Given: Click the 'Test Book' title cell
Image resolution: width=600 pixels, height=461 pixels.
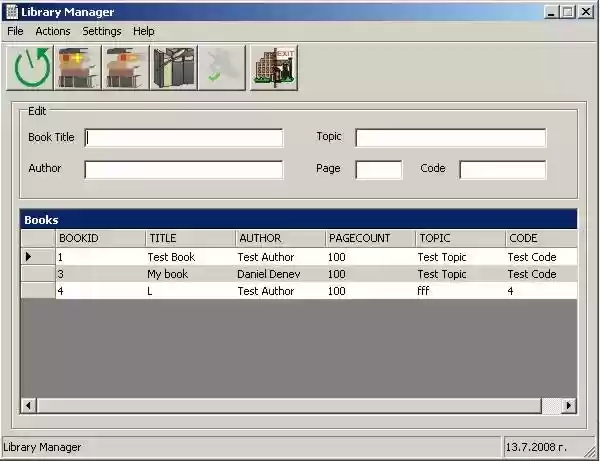Looking at the screenshot, I should 191,257.
